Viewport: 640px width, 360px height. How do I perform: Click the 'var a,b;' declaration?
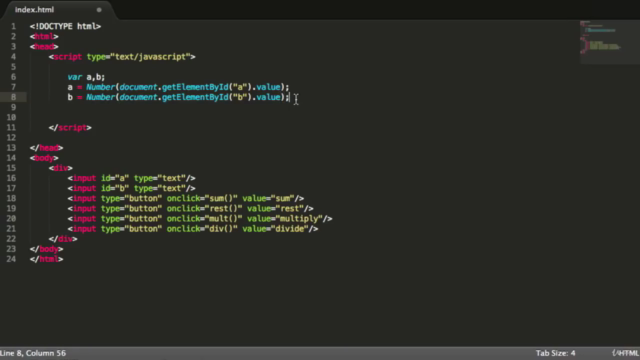coord(86,77)
